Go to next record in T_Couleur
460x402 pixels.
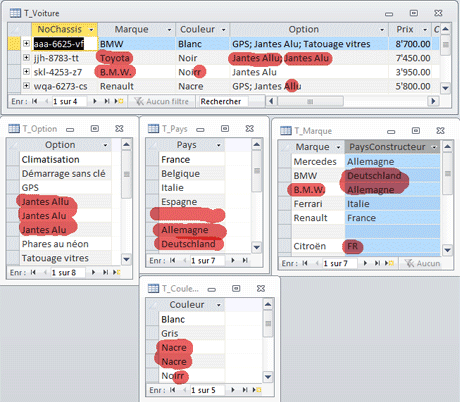[233, 390]
